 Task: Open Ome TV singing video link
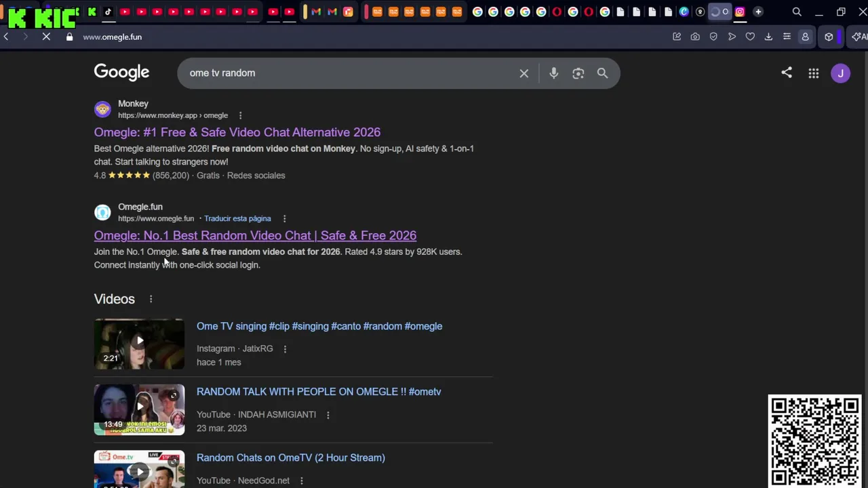(319, 326)
